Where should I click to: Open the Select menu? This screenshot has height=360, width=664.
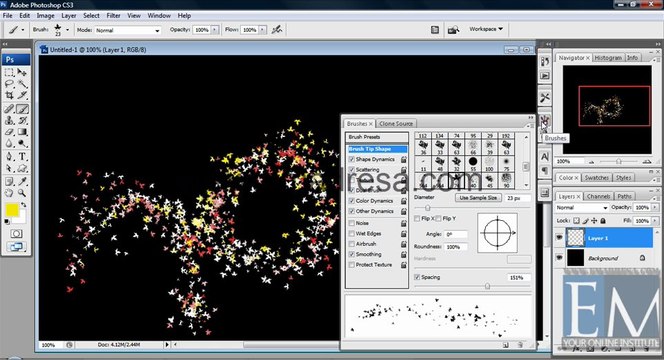tap(91, 15)
